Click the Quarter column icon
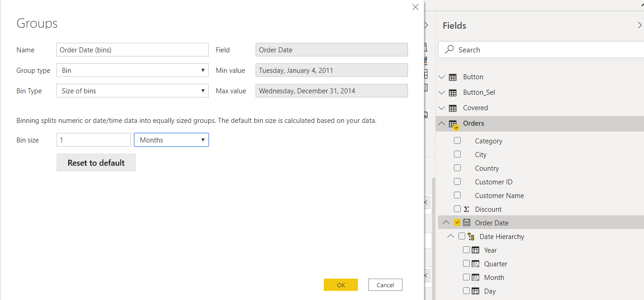This screenshot has height=300, width=644. [x=475, y=264]
